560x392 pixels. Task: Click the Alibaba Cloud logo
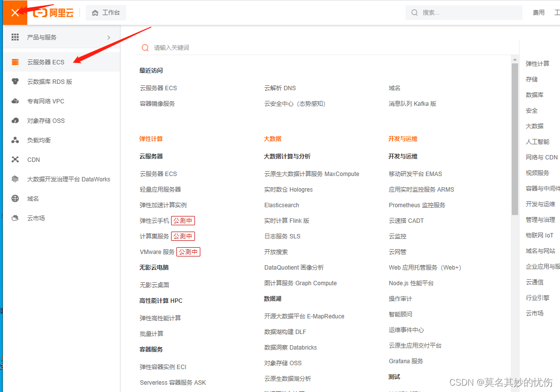[x=54, y=13]
